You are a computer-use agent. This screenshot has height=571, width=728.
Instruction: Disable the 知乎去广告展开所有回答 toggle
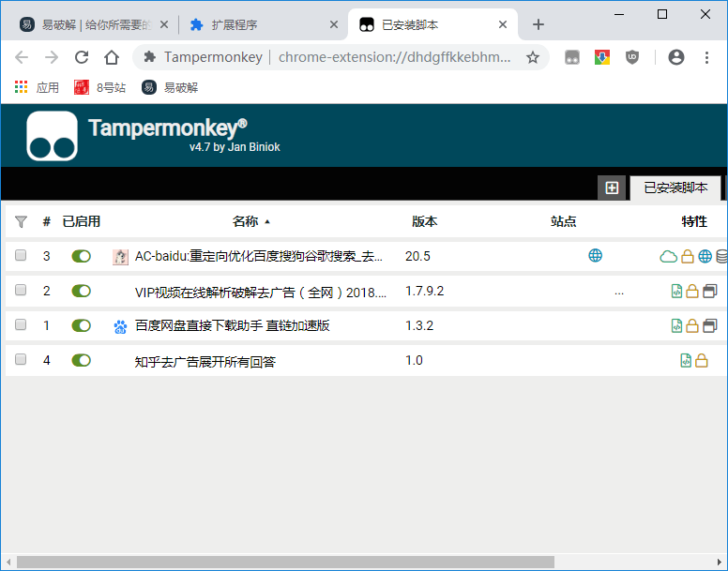82,360
